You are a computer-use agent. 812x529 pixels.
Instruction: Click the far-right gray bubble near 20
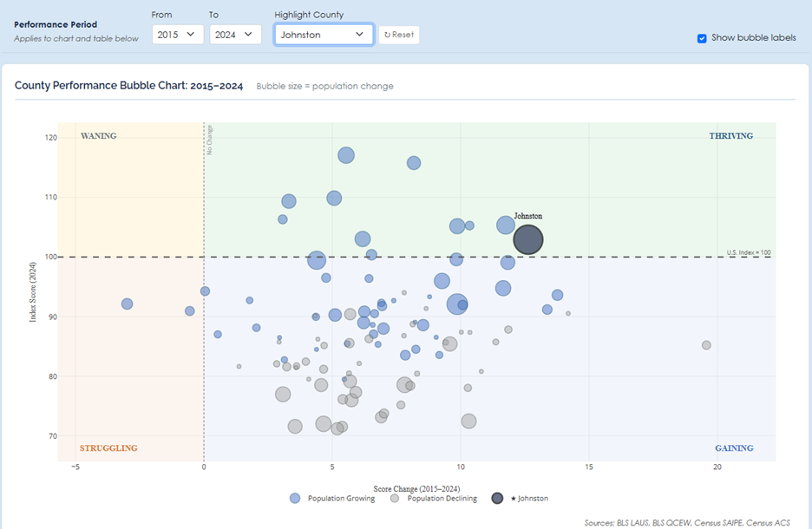[706, 345]
